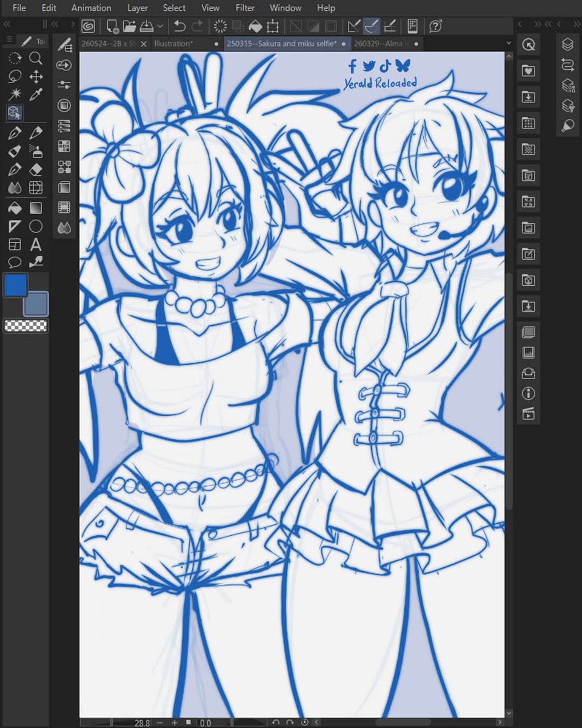Viewport: 582px width, 728px height.
Task: Open the tool palette hamburger menu
Action: click(x=8, y=40)
